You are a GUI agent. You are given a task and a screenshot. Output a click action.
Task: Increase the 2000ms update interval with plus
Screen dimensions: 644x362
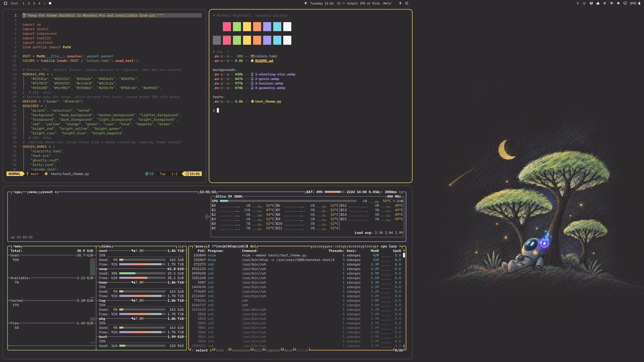400,192
